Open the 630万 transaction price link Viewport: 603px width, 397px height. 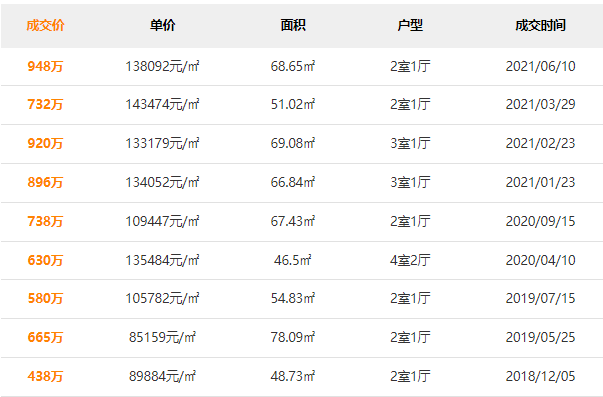click(45, 260)
